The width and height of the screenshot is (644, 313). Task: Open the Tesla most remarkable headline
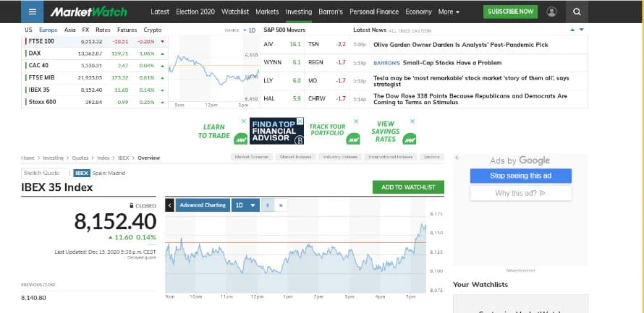pyautogui.click(x=471, y=81)
